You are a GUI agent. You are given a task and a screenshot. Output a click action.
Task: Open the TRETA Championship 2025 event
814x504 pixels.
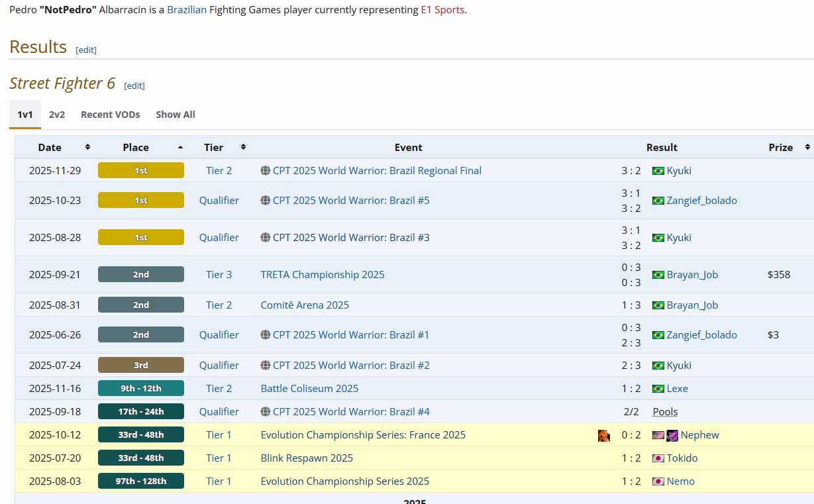coord(323,274)
